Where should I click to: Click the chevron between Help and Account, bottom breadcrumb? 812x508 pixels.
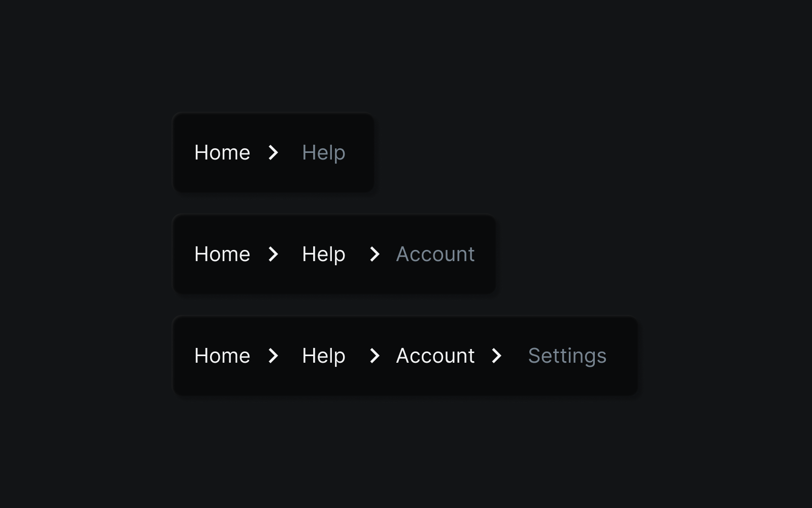(x=375, y=356)
